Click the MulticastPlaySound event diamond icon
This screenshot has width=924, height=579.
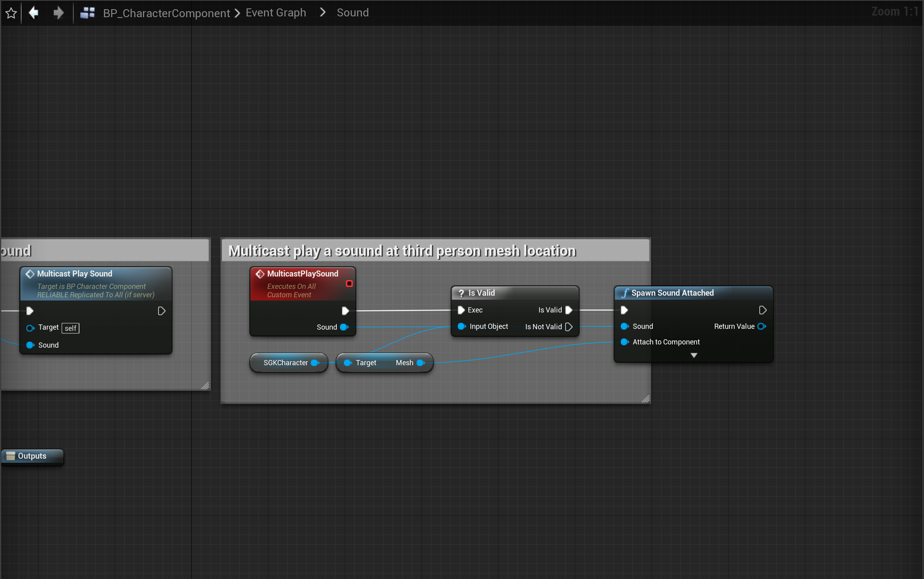pyautogui.click(x=260, y=274)
